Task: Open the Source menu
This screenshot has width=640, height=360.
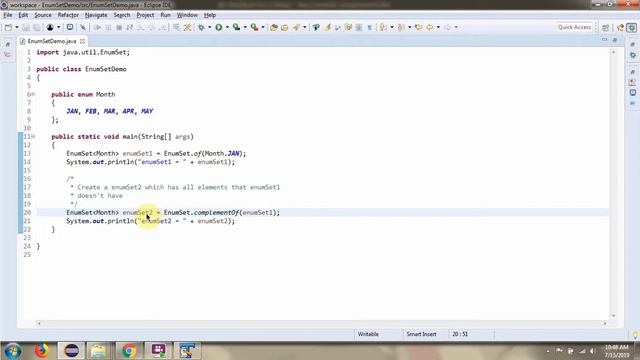Action: pos(43,15)
